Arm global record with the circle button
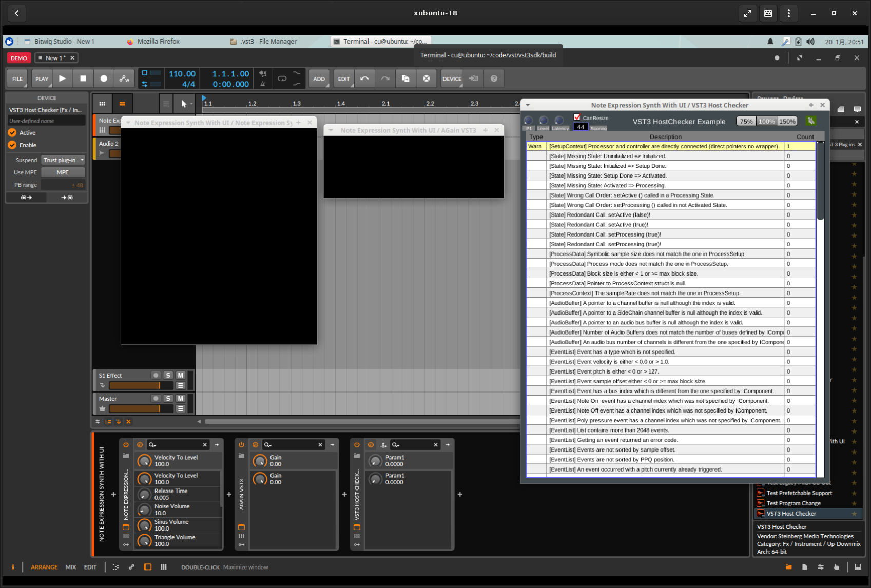 (104, 79)
